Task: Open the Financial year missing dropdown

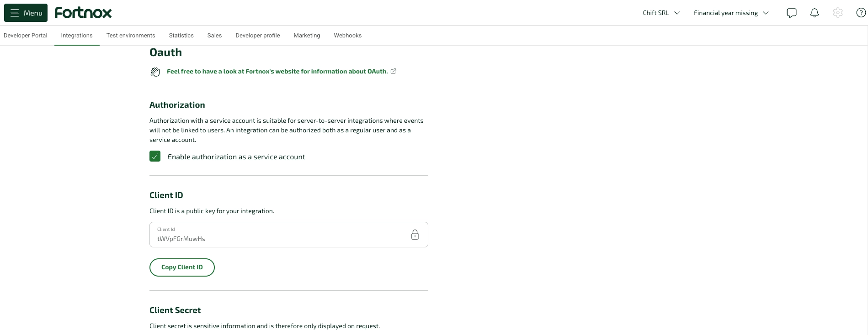Action: pyautogui.click(x=731, y=13)
